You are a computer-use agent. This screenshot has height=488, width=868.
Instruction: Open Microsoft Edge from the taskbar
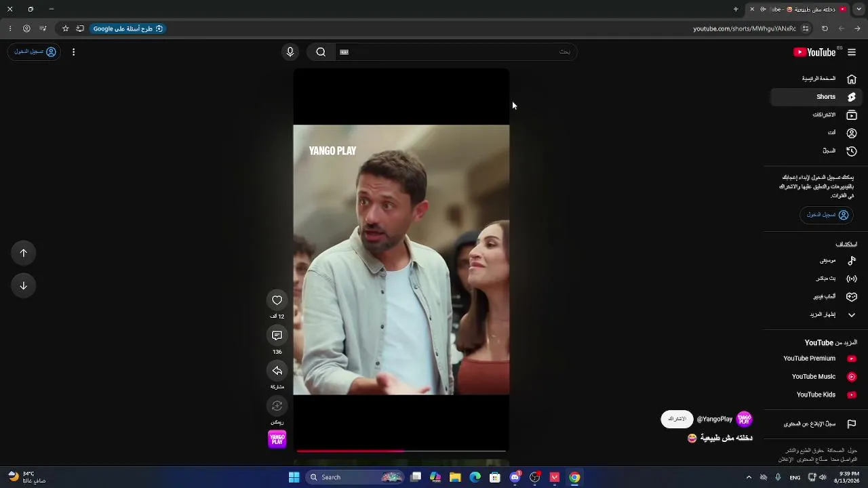(x=475, y=477)
